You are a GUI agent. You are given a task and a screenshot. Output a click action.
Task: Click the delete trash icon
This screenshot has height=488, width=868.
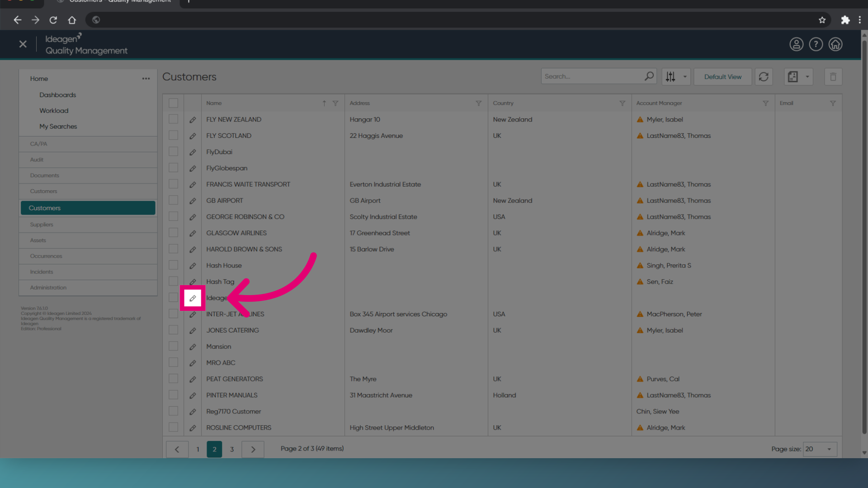(833, 77)
